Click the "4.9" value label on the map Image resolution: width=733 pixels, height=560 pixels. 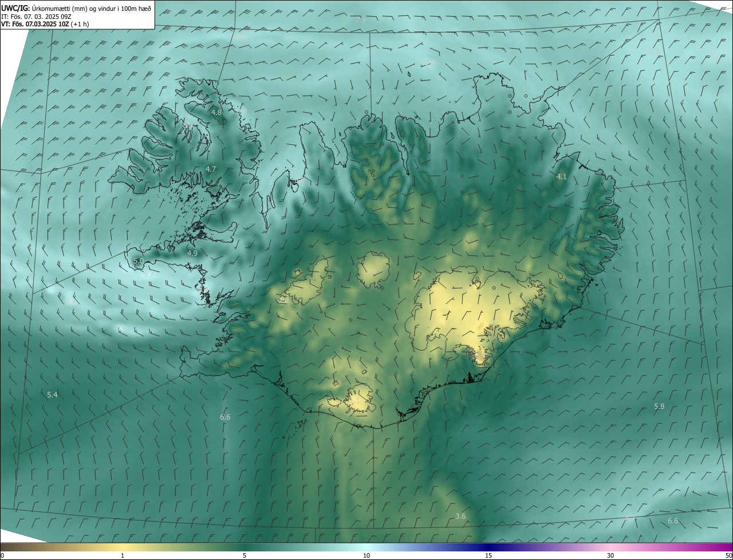192,253
